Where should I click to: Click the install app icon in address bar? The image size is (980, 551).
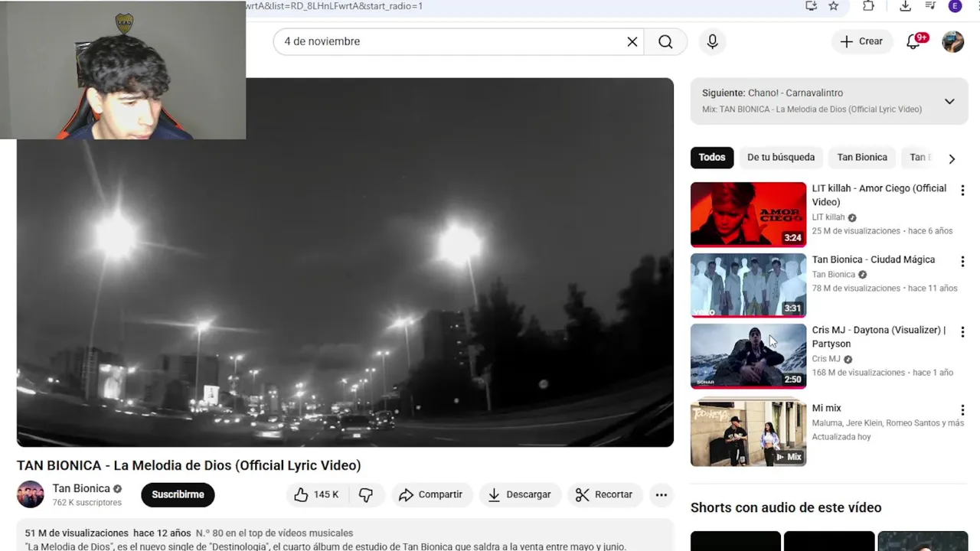(x=811, y=6)
